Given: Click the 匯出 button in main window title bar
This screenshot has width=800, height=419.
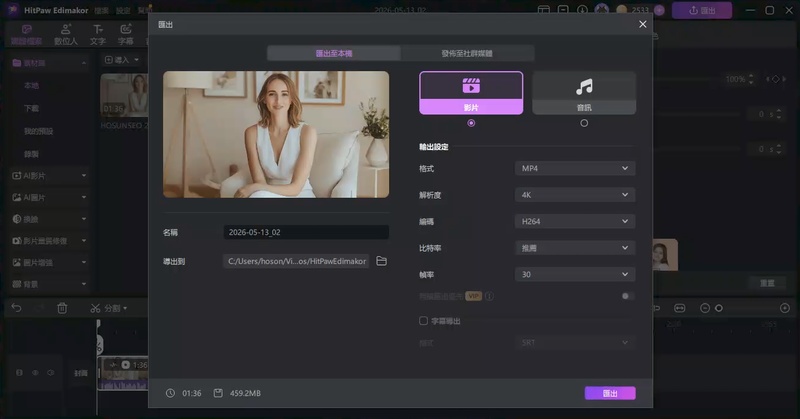Looking at the screenshot, I should (702, 10).
